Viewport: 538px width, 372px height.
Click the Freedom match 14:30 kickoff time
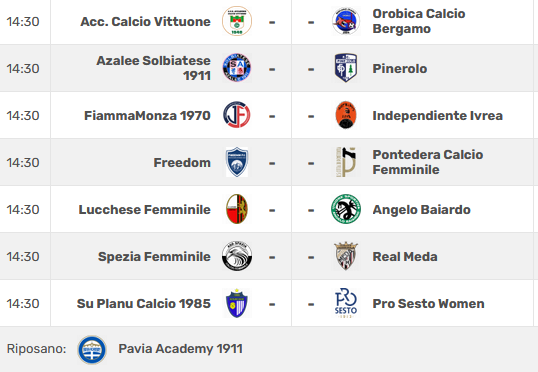(23, 163)
